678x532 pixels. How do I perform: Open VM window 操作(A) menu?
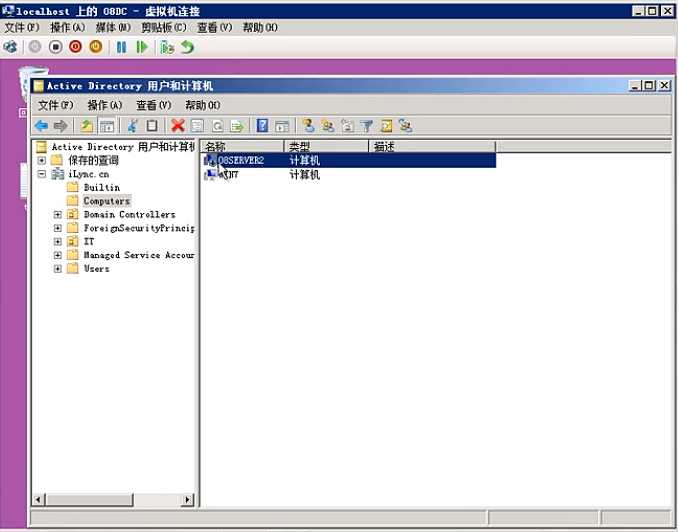67,28
